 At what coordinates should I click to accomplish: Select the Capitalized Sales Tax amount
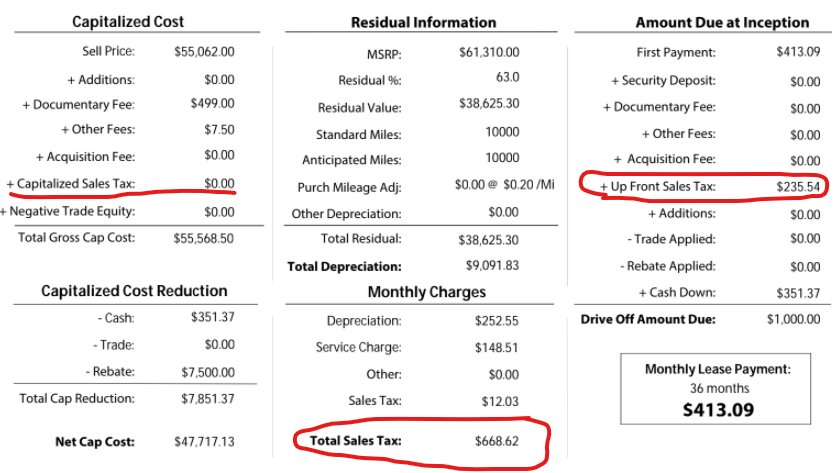point(219,184)
